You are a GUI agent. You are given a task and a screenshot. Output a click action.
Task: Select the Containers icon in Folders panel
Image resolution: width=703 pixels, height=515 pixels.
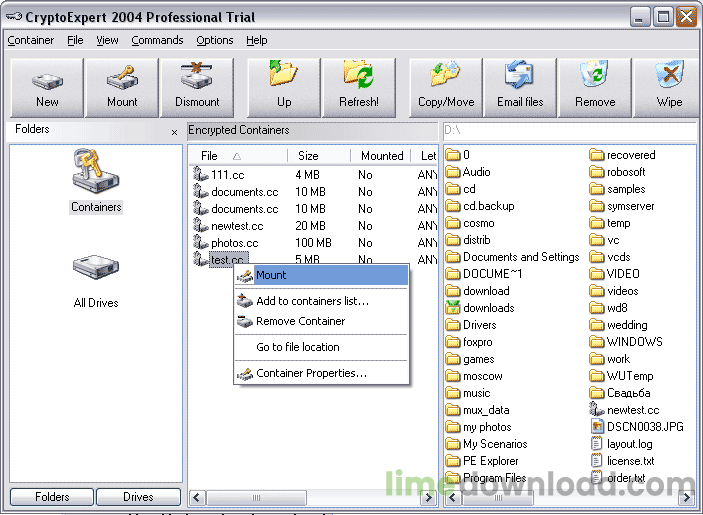tap(96, 182)
